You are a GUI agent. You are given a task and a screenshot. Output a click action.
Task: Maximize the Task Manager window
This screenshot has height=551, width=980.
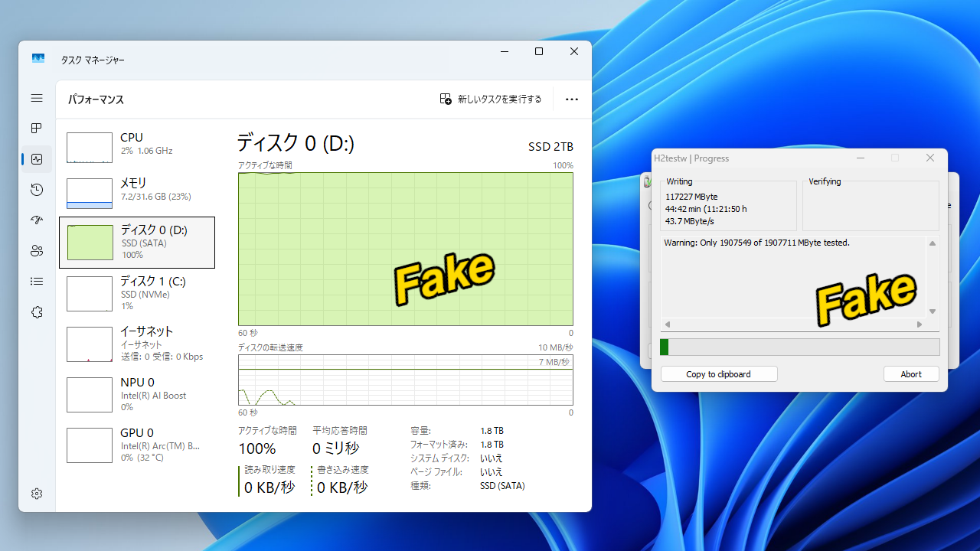point(539,51)
